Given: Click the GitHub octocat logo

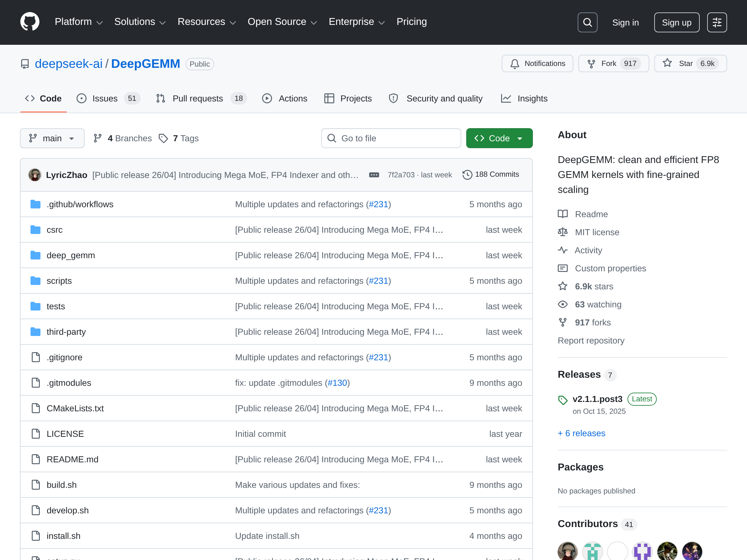Looking at the screenshot, I should click(x=30, y=22).
